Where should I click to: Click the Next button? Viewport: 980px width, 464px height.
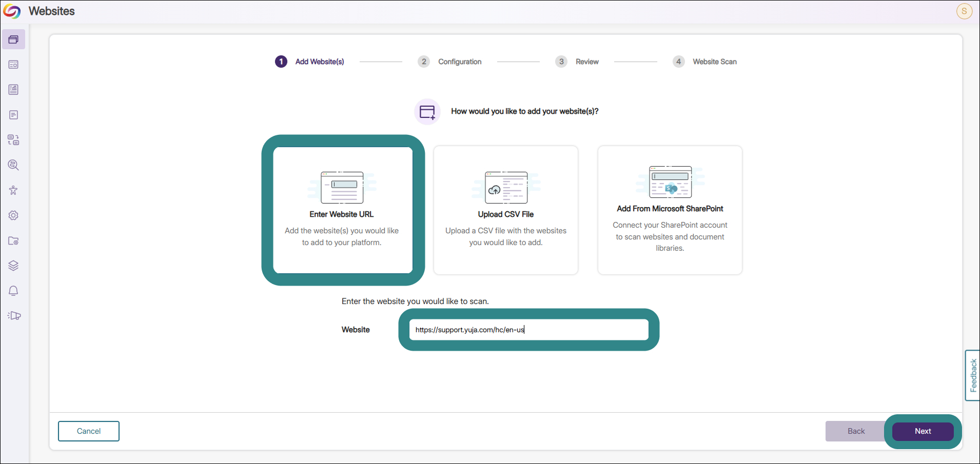pyautogui.click(x=923, y=431)
